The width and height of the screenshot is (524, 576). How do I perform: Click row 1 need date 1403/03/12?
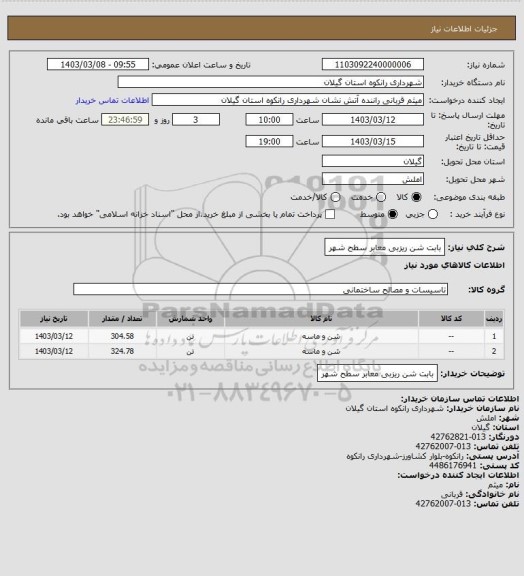coord(54,336)
